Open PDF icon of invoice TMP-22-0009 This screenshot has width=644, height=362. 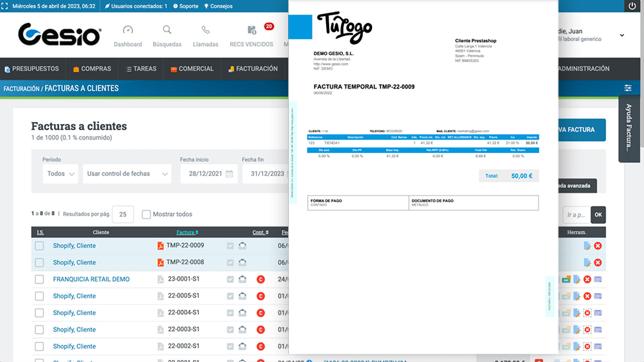160,246
